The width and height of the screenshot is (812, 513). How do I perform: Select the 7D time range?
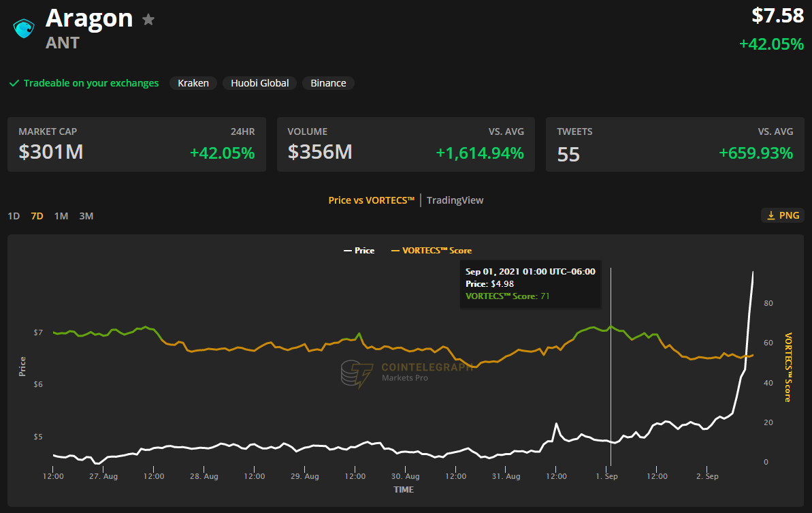pyautogui.click(x=37, y=216)
